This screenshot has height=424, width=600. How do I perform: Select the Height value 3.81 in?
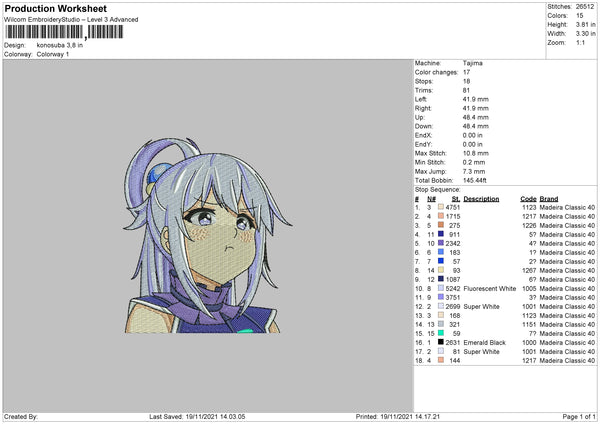(585, 24)
